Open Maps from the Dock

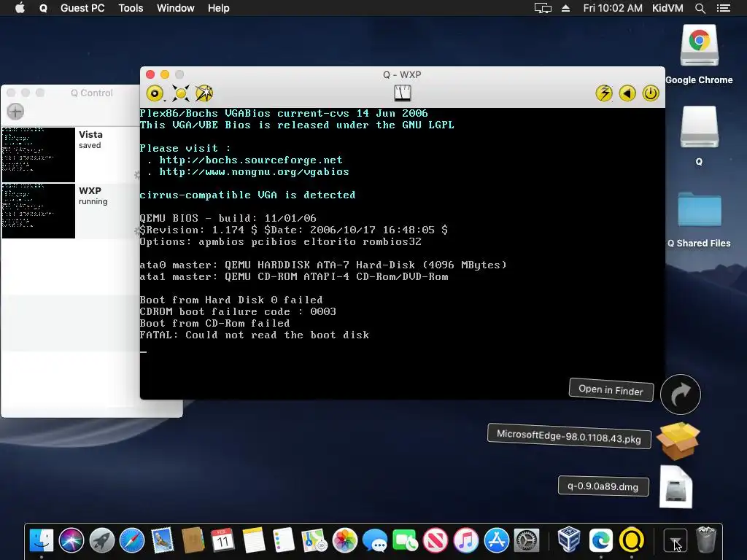[x=314, y=540]
